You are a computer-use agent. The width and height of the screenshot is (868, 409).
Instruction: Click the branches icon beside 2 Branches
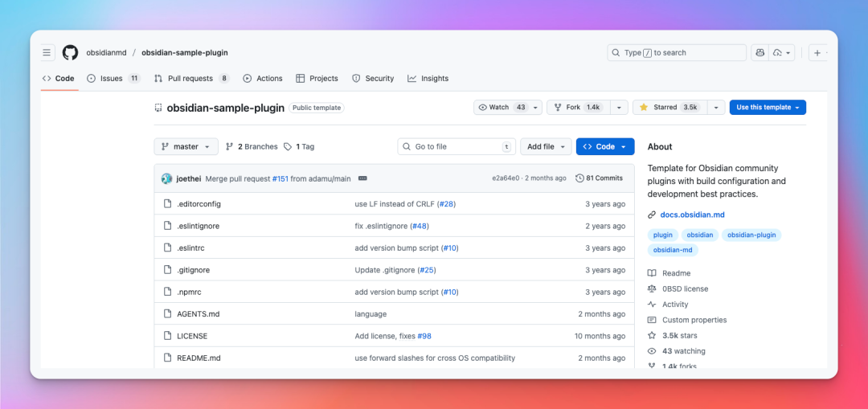click(230, 147)
